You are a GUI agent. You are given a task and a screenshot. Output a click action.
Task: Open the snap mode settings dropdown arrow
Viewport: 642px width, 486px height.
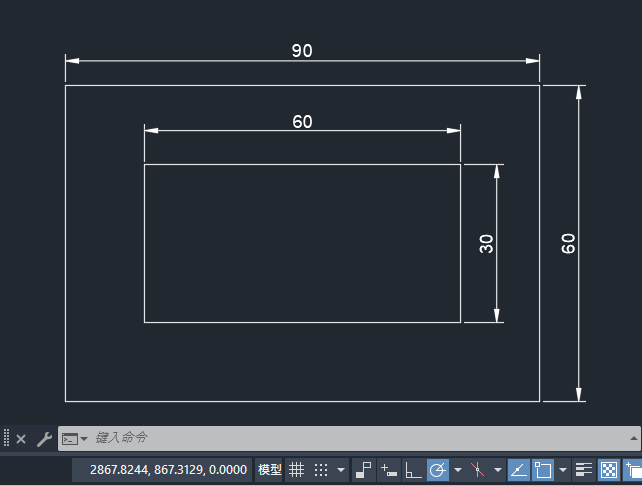pos(341,470)
